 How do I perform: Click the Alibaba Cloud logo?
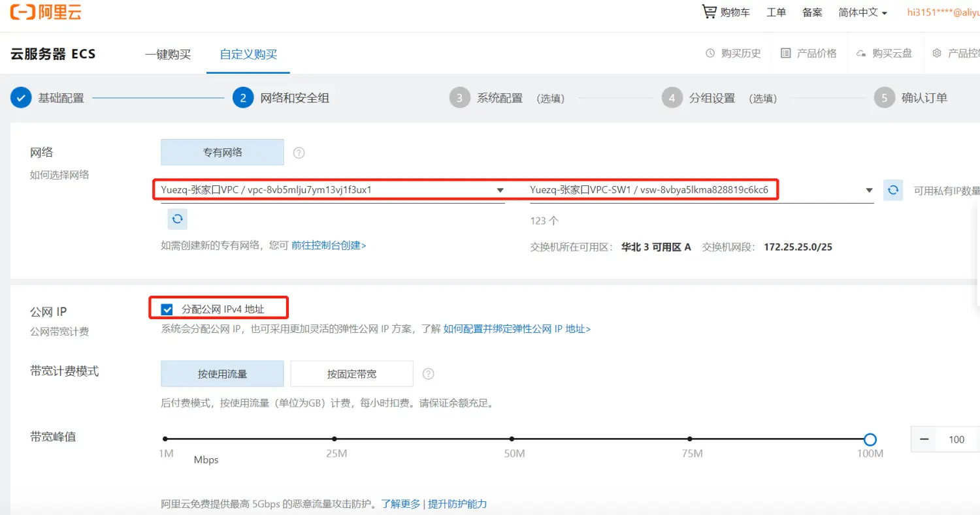46,12
